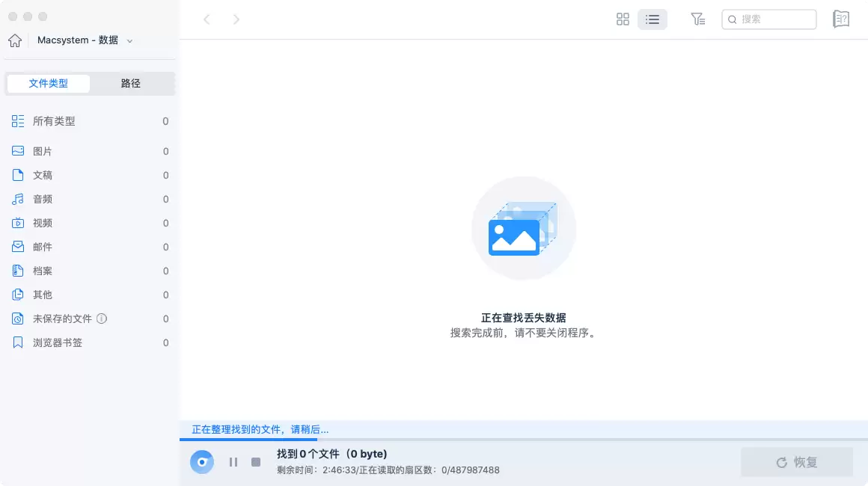Select the 视频 category in sidebar
The width and height of the screenshot is (868, 486).
tap(41, 223)
